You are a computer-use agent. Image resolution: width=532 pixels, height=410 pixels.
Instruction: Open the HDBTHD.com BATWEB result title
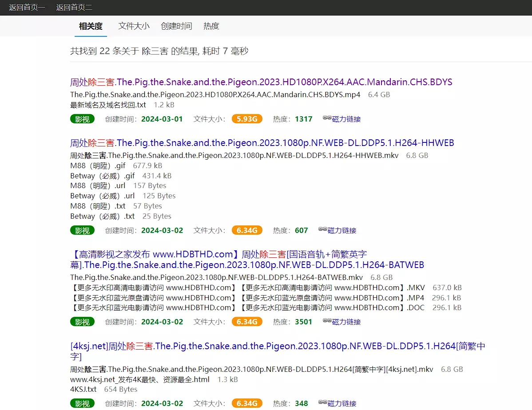pos(247,260)
